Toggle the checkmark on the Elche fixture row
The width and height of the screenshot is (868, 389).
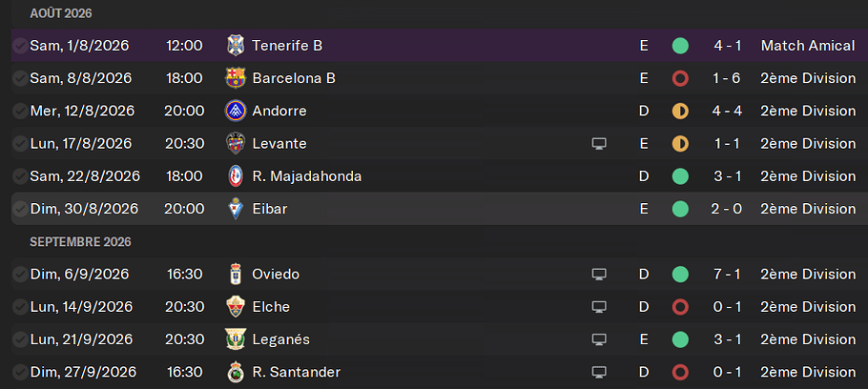point(20,307)
